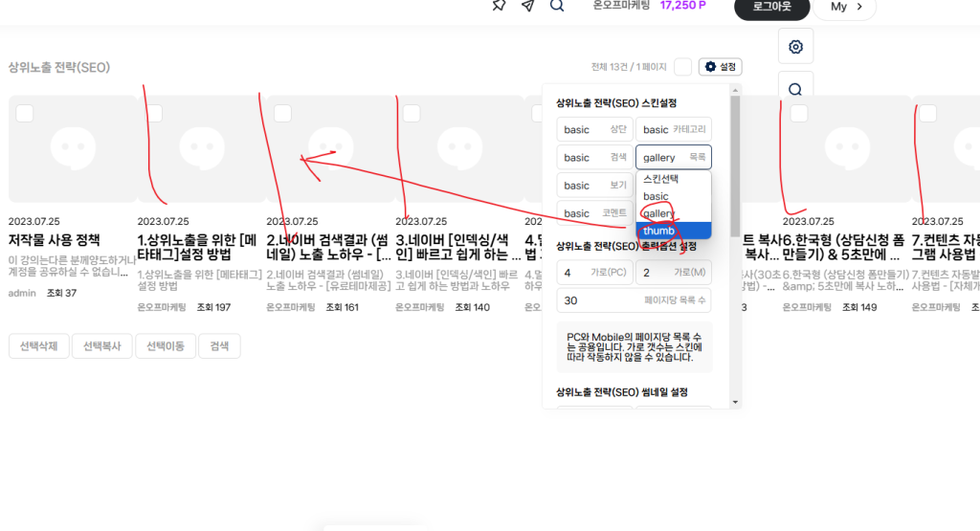
Task: Open the gear settings side button
Action: coord(795,47)
